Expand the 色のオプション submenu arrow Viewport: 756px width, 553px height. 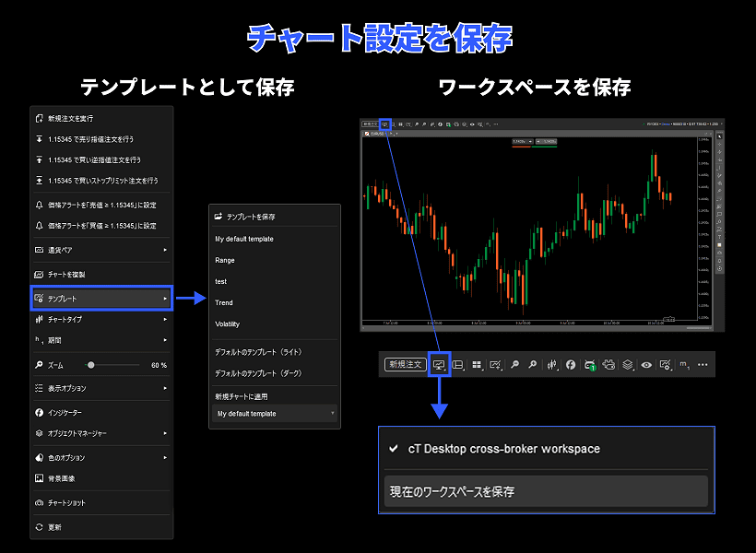(165, 457)
